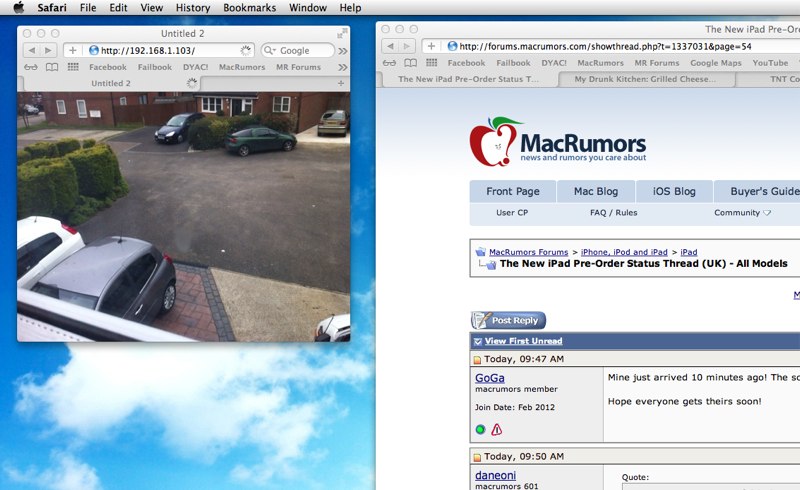800x490 pixels.
Task: Open the History menu
Action: [193, 8]
